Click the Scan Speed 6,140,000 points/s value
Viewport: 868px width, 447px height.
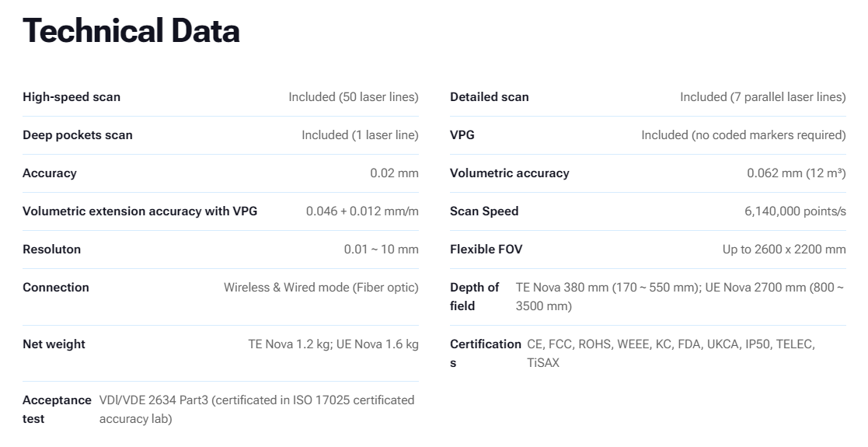click(x=795, y=211)
